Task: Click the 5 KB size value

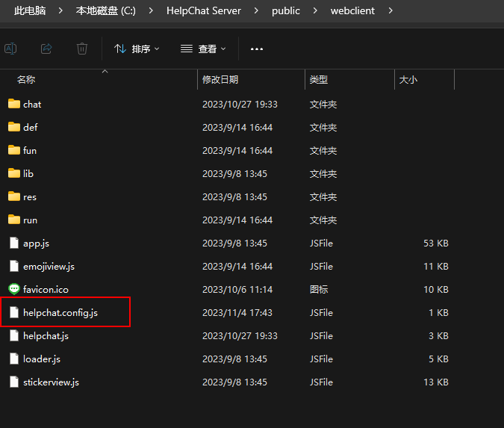Action: coord(438,359)
